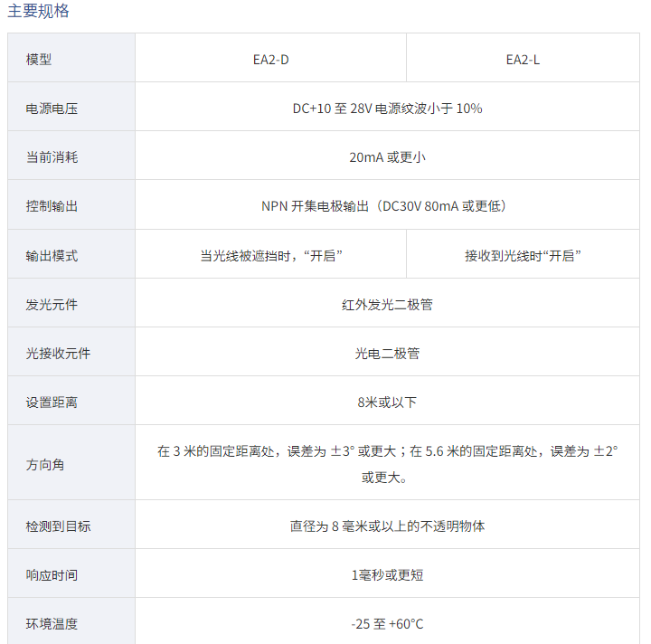
Task: Select the 当光线被遮挡时 output mode cell
Action: pos(270,256)
